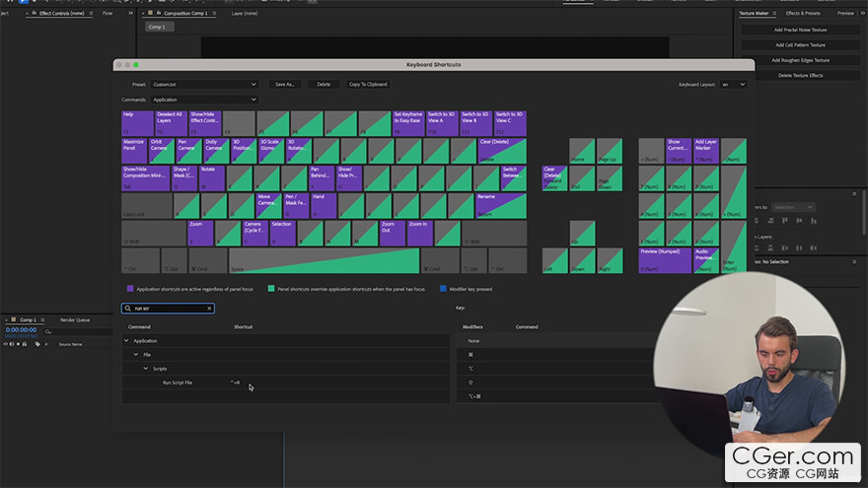Select the Run Script File command row
This screenshot has height=488, width=868.
178,383
